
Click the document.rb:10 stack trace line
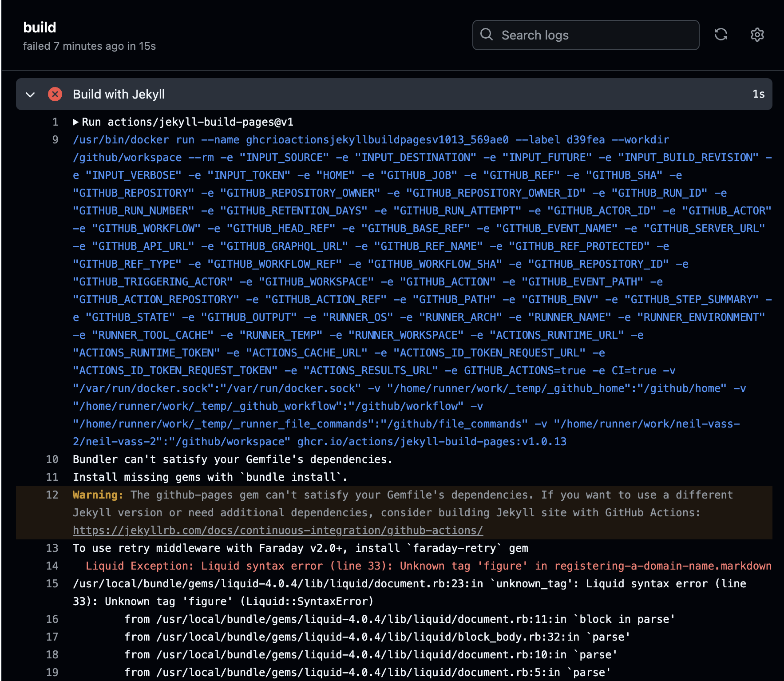[371, 655]
